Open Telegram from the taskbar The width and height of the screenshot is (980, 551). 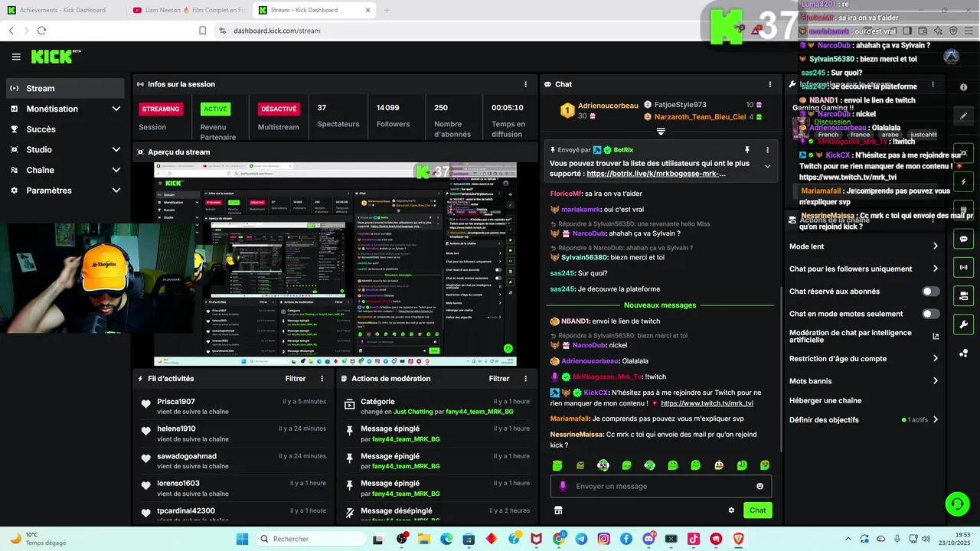coord(581,539)
